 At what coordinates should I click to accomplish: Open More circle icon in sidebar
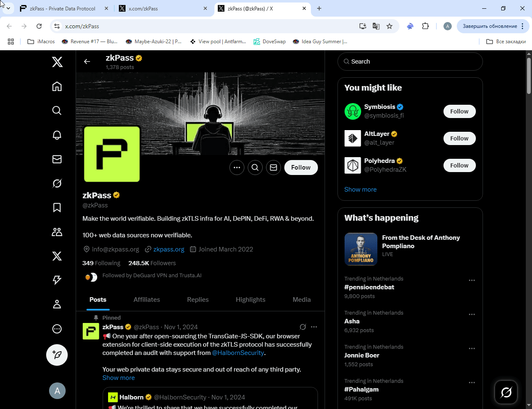coord(57,329)
